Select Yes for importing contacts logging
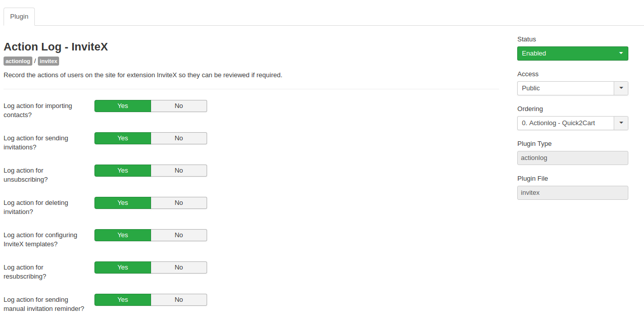The height and width of the screenshot is (323, 644). pos(123,106)
